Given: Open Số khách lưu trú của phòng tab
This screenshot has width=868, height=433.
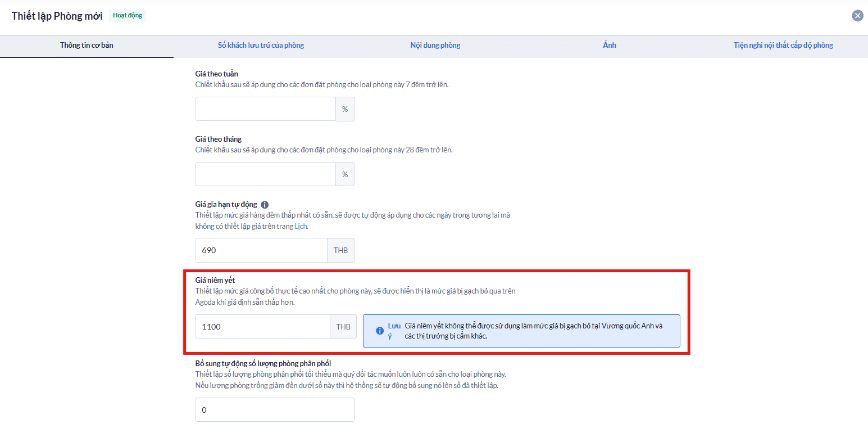Looking at the screenshot, I should point(261,45).
